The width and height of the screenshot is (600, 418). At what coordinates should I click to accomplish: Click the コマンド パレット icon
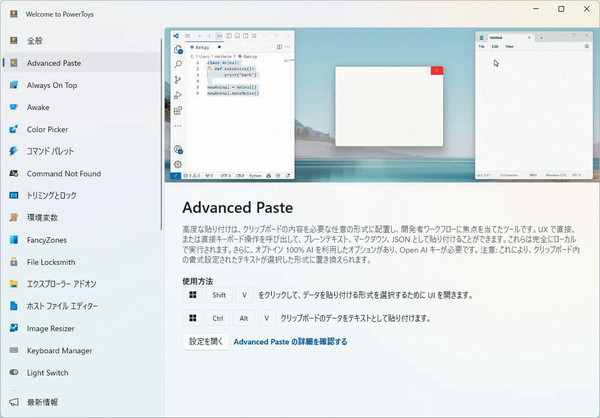[14, 151]
